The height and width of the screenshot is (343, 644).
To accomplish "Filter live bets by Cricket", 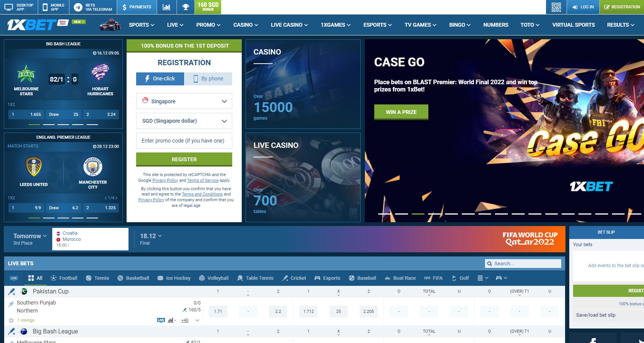I will 294,278.
